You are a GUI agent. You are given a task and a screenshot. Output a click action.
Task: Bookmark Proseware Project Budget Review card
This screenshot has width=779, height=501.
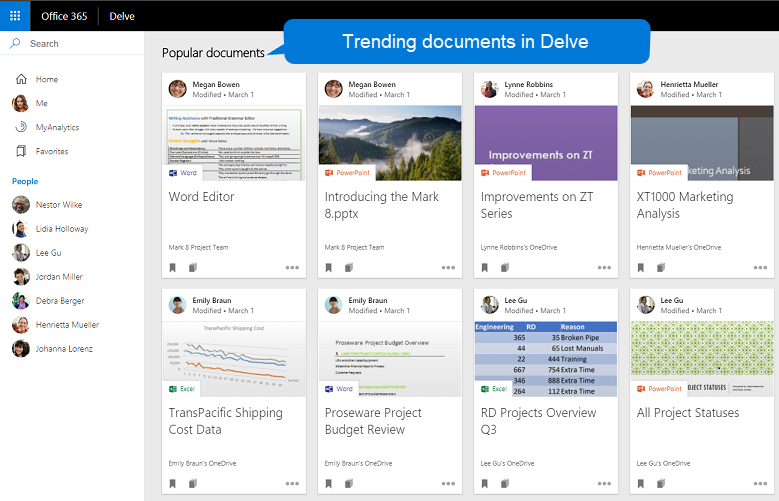328,484
